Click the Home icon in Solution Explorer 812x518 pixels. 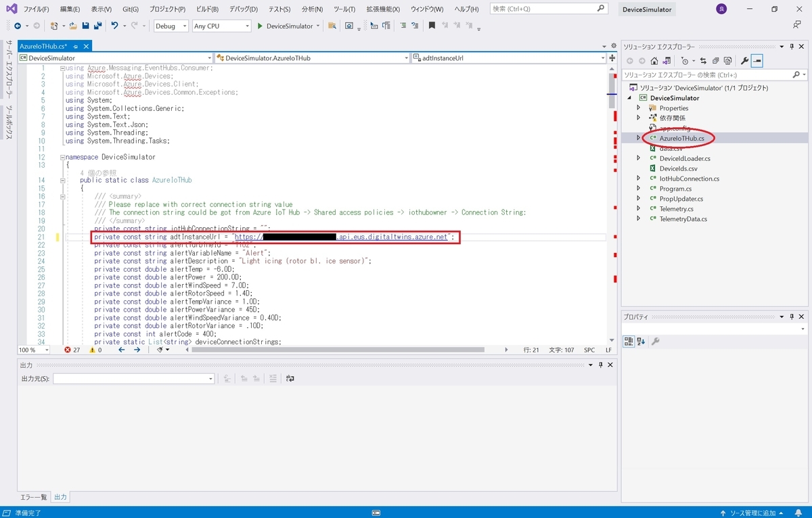coord(654,61)
